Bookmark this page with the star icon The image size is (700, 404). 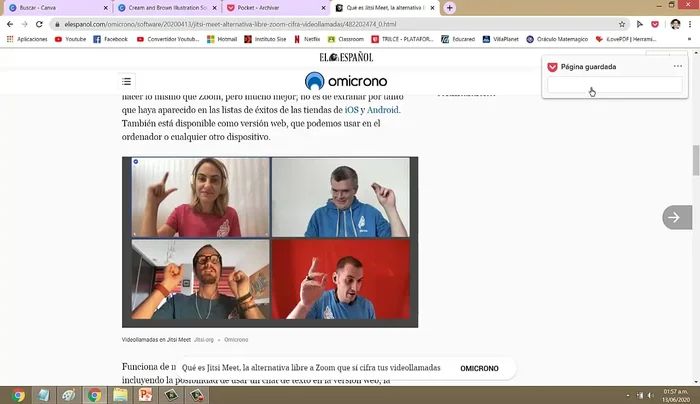[622, 24]
